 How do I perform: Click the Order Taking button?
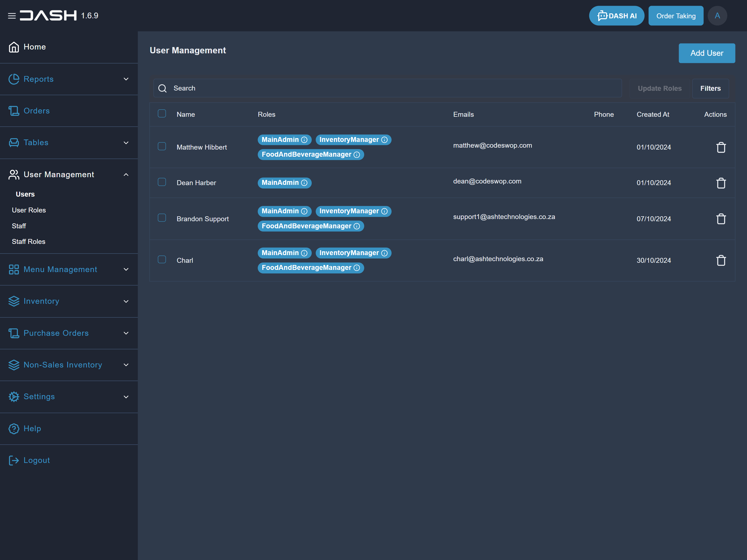pos(676,16)
